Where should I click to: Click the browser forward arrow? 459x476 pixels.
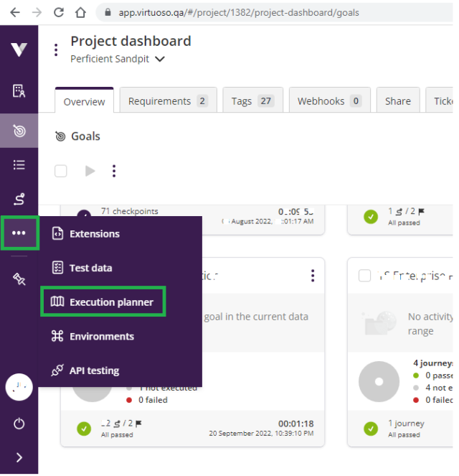[x=37, y=12]
